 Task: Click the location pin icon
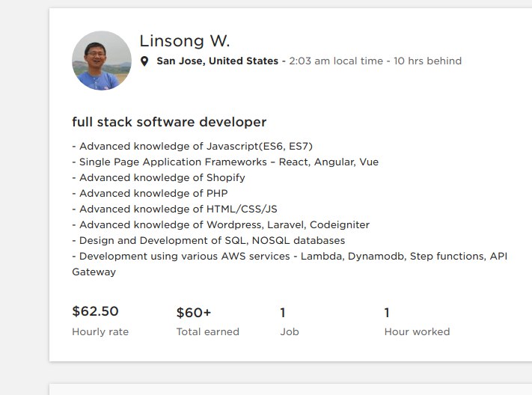click(144, 61)
